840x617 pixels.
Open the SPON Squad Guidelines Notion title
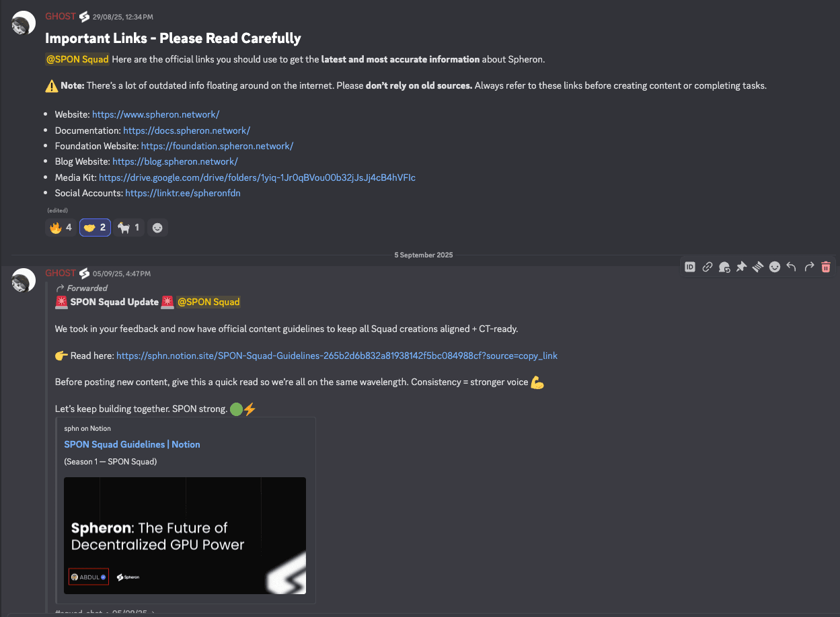132,444
